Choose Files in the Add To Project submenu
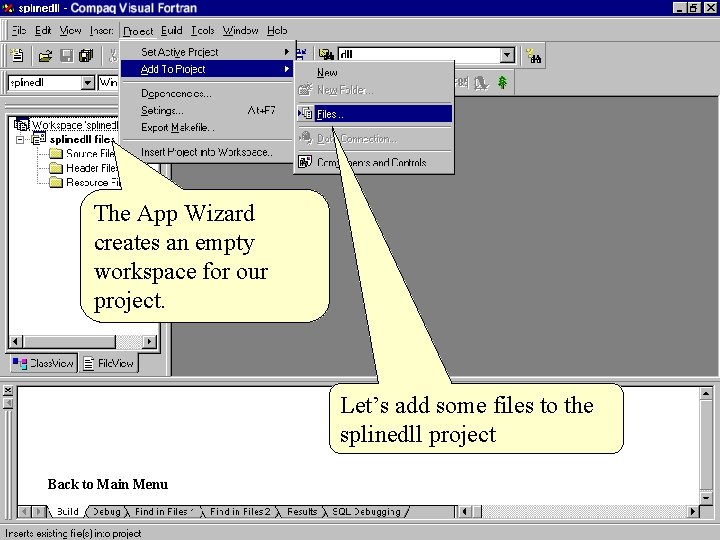Screen dimensions: 720x540 374,113
